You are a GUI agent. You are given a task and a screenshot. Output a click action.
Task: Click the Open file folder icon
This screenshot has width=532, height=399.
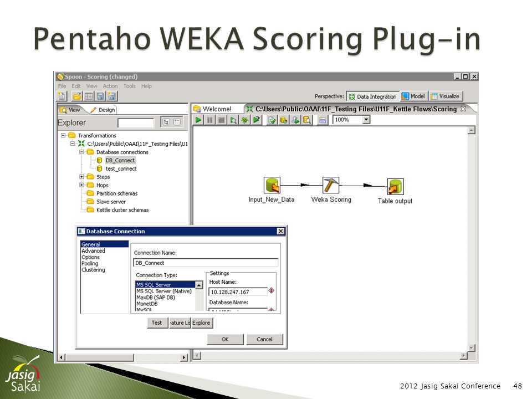pyautogui.click(x=77, y=96)
